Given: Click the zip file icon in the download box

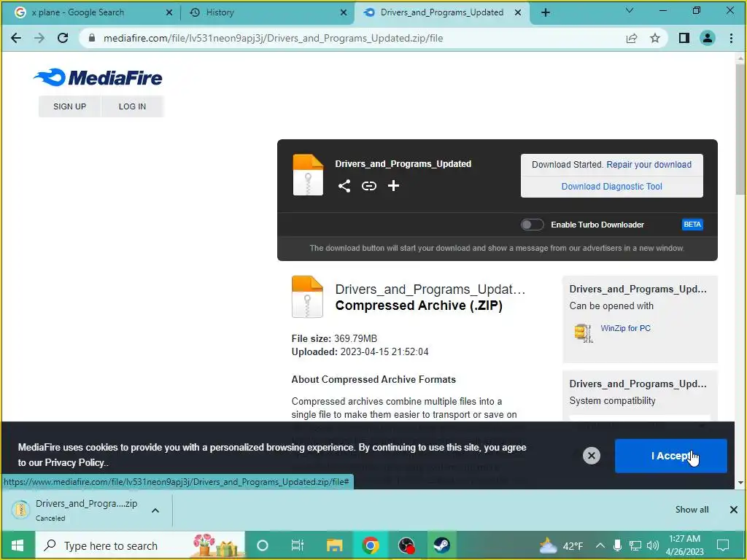Looking at the screenshot, I should 308,175.
